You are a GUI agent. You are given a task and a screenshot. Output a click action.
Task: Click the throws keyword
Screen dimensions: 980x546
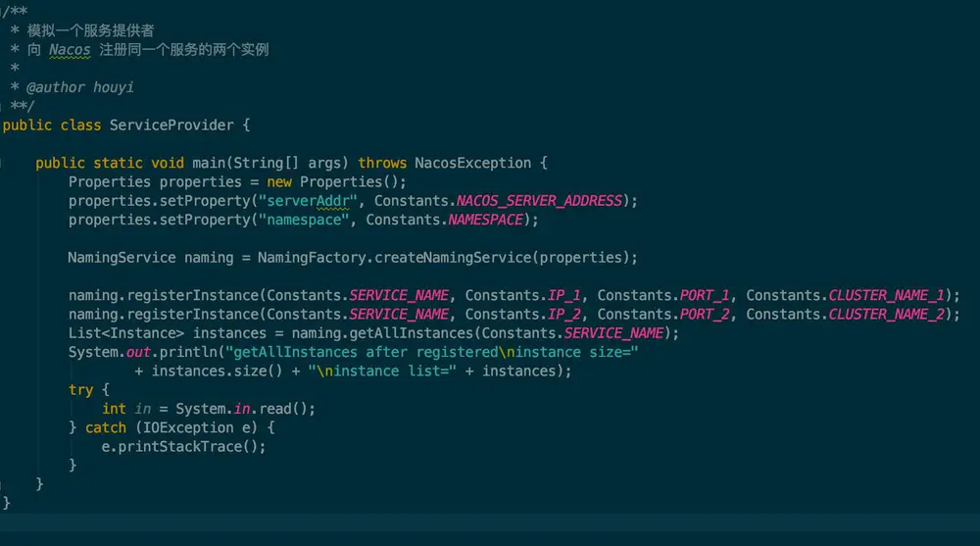pyautogui.click(x=382, y=163)
